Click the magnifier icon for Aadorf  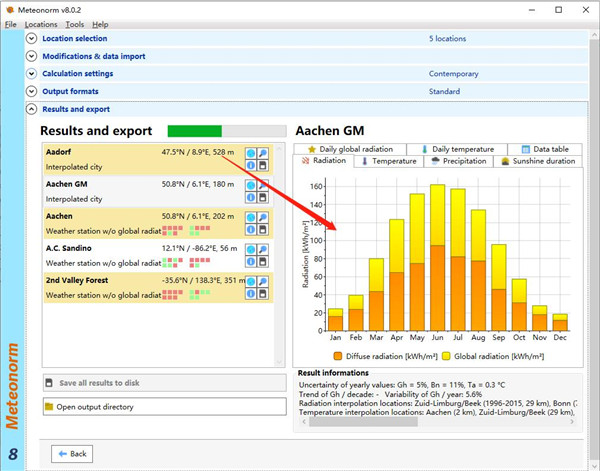click(263, 154)
